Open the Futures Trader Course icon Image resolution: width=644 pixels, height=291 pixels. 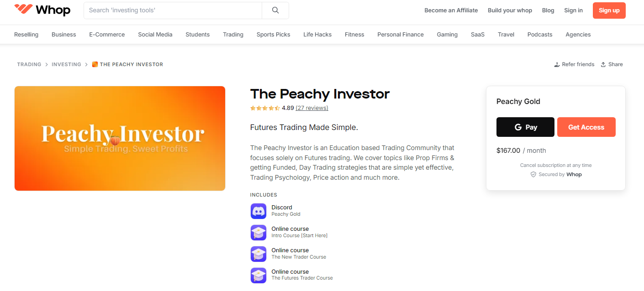point(259,275)
